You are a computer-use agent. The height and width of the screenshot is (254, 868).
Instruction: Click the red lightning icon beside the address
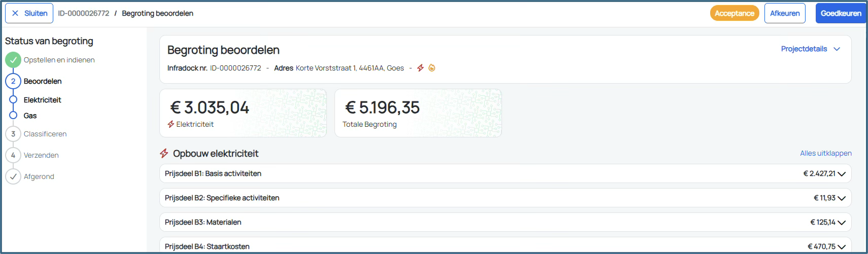coord(420,68)
